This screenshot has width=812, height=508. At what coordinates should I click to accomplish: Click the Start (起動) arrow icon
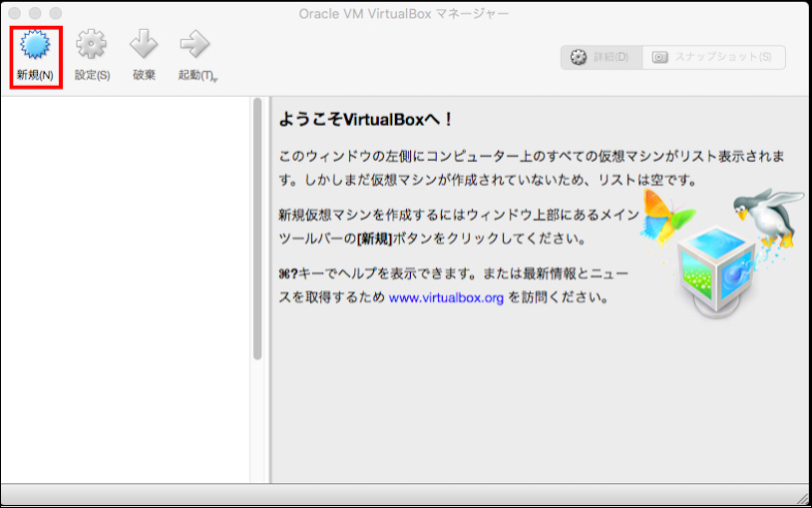point(194,46)
